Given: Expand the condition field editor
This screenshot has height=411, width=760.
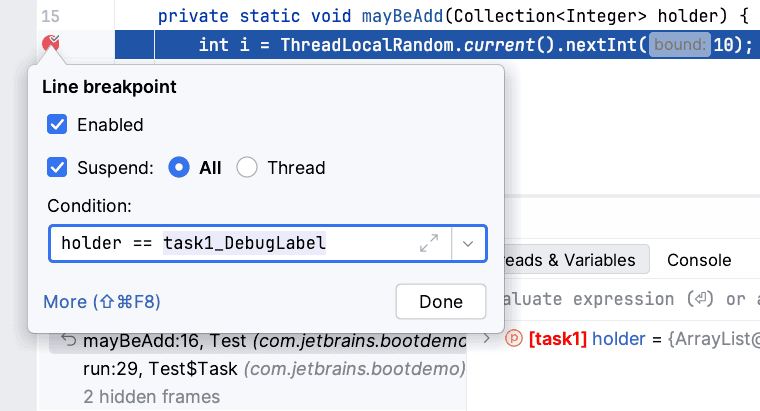Looking at the screenshot, I should (429, 243).
